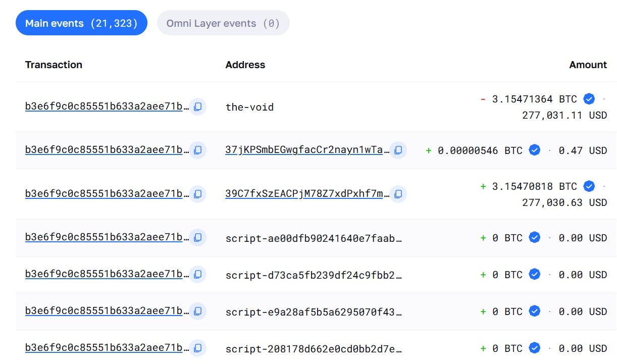Click the verified badge beside +0.00000546 BTC
617x364 pixels.
(535, 150)
